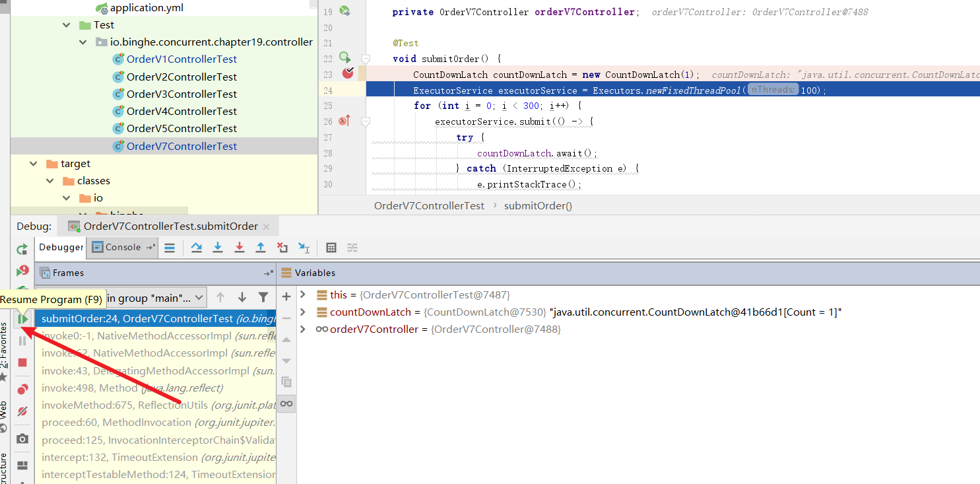980x484 pixels.
Task: Open OrderV3ControllerTest in project tree
Action: click(181, 94)
